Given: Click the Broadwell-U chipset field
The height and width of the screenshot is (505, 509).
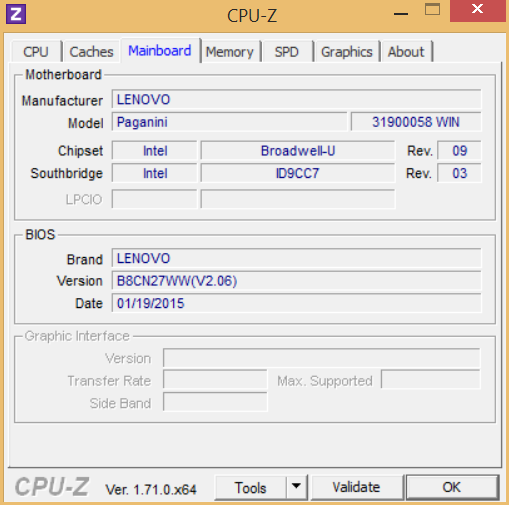Looking at the screenshot, I should (x=298, y=151).
